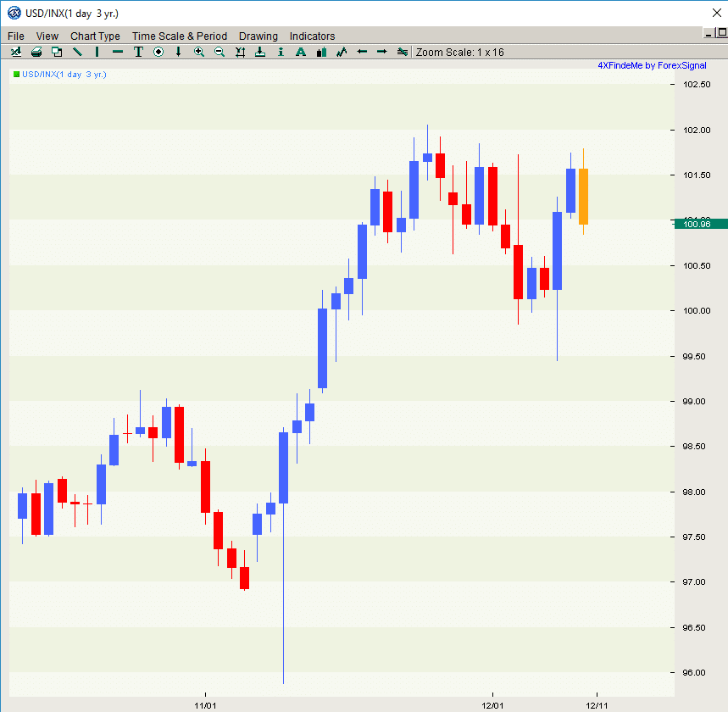Click the download-to-tray arrow icon
The image size is (728, 712).
coord(260,52)
